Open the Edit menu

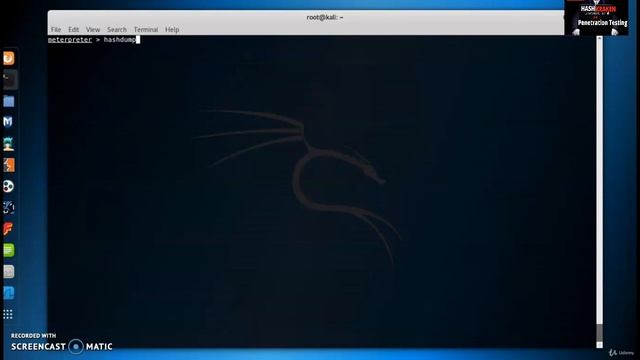pyautogui.click(x=73, y=29)
